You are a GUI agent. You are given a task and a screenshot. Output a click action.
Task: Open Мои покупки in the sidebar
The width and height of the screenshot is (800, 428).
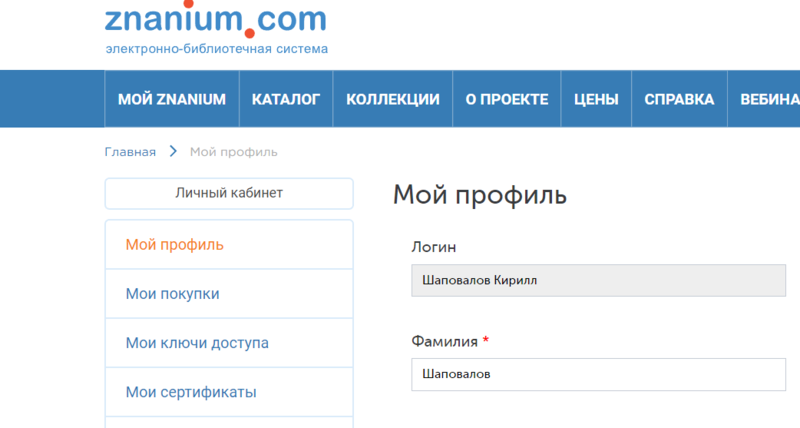point(229,294)
